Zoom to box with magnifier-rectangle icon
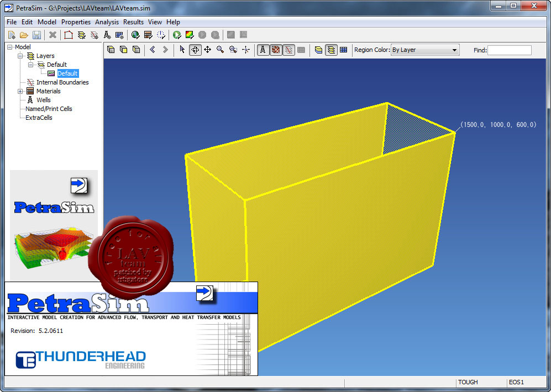The height and width of the screenshot is (392, 551). coord(233,50)
